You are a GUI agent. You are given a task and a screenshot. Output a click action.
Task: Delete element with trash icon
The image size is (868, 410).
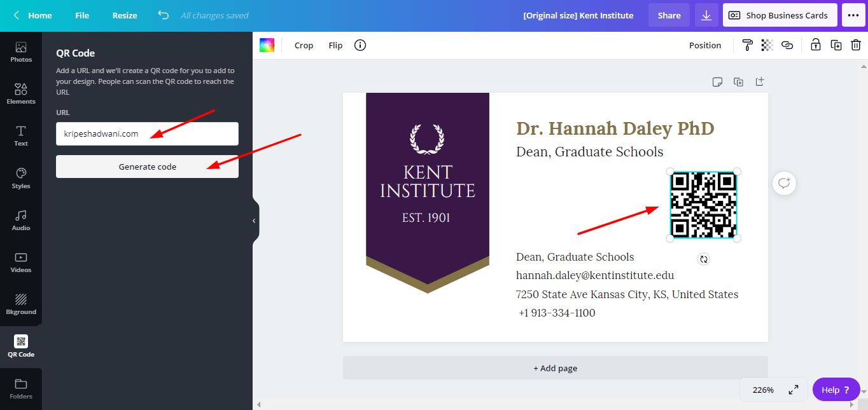point(856,45)
